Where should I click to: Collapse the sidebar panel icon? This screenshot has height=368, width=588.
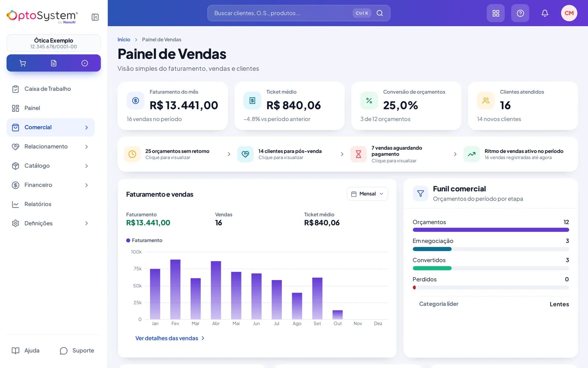pyautogui.click(x=95, y=17)
